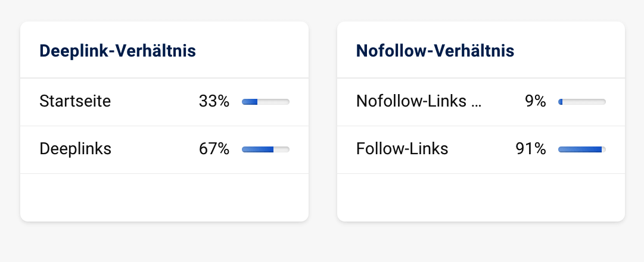
Task: Click the empty footer of the Nofollow-Verhältnis card
Action: pos(481,197)
